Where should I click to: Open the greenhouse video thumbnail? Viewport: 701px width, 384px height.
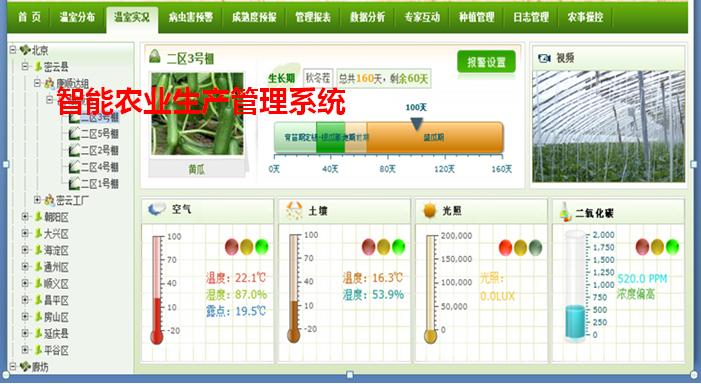tap(608, 126)
